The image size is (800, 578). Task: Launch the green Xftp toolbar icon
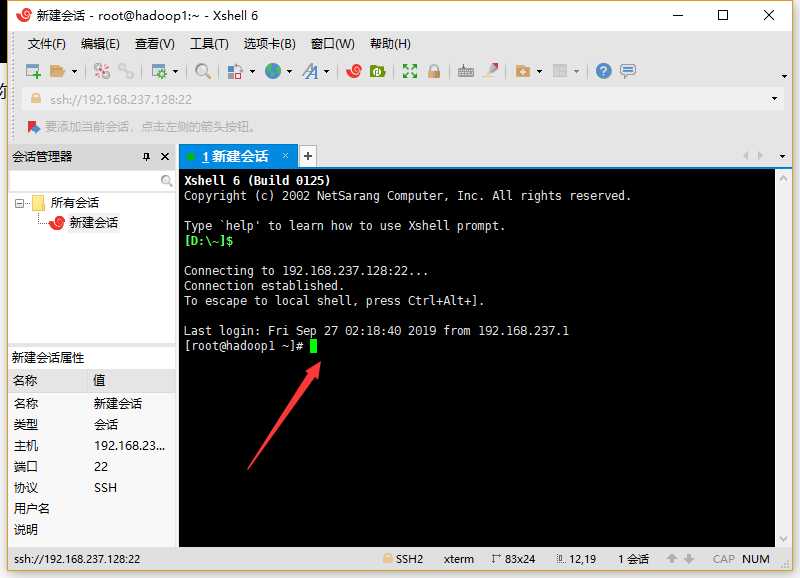[x=378, y=71]
